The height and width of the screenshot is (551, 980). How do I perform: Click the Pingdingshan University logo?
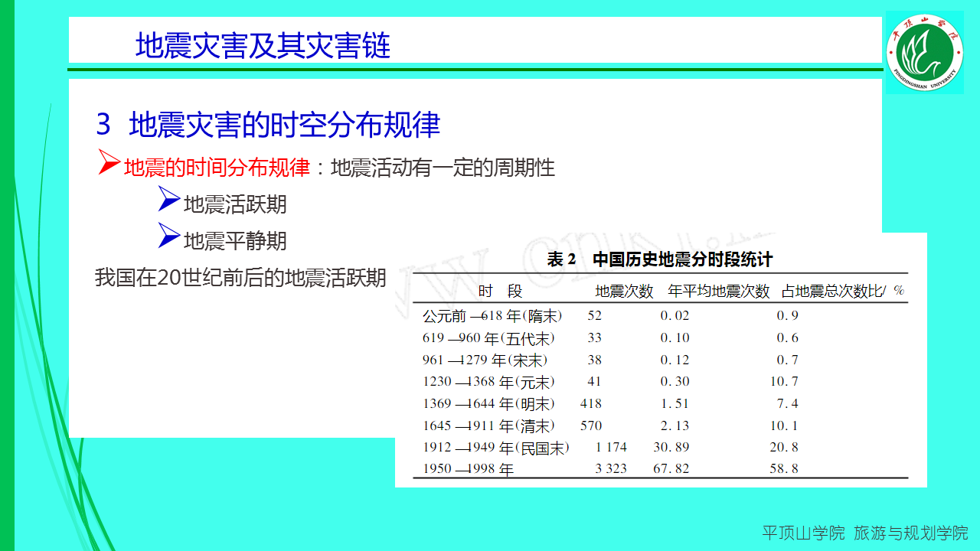pyautogui.click(x=924, y=53)
